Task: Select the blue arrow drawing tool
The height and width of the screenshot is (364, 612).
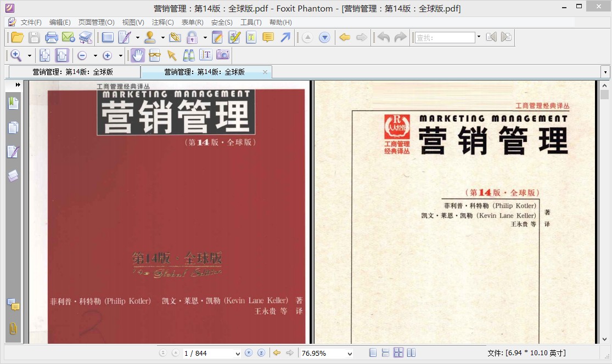Action: point(286,37)
